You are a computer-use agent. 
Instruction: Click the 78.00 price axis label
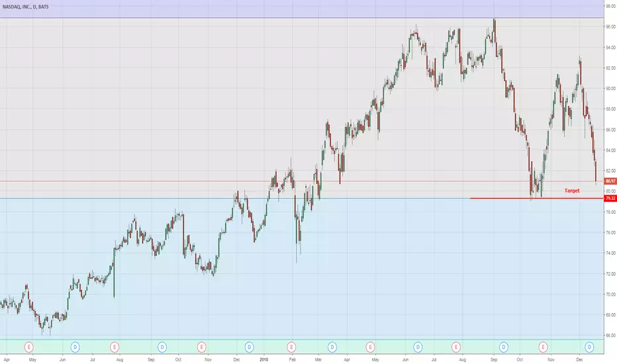pyautogui.click(x=610, y=212)
